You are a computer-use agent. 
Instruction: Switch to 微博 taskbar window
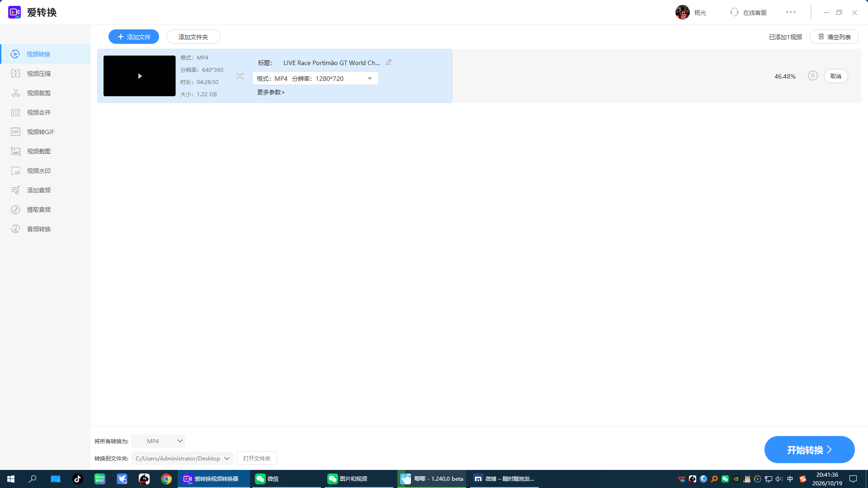pos(504,479)
